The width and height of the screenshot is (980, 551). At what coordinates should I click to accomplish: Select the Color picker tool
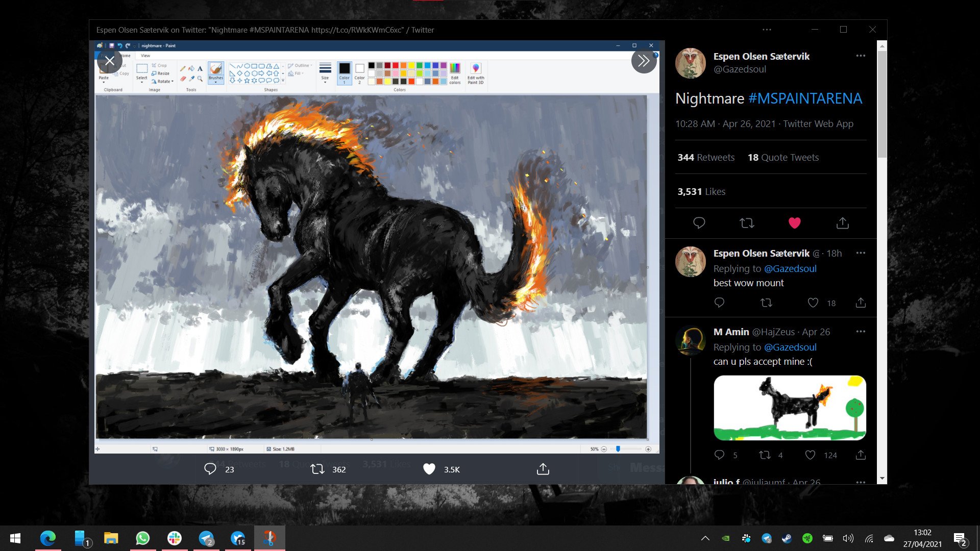click(x=191, y=78)
